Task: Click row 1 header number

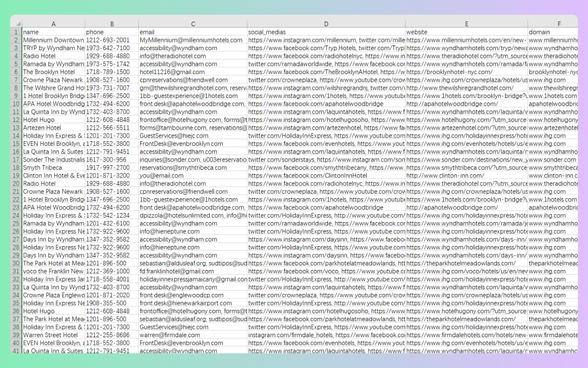Action: 16,32
